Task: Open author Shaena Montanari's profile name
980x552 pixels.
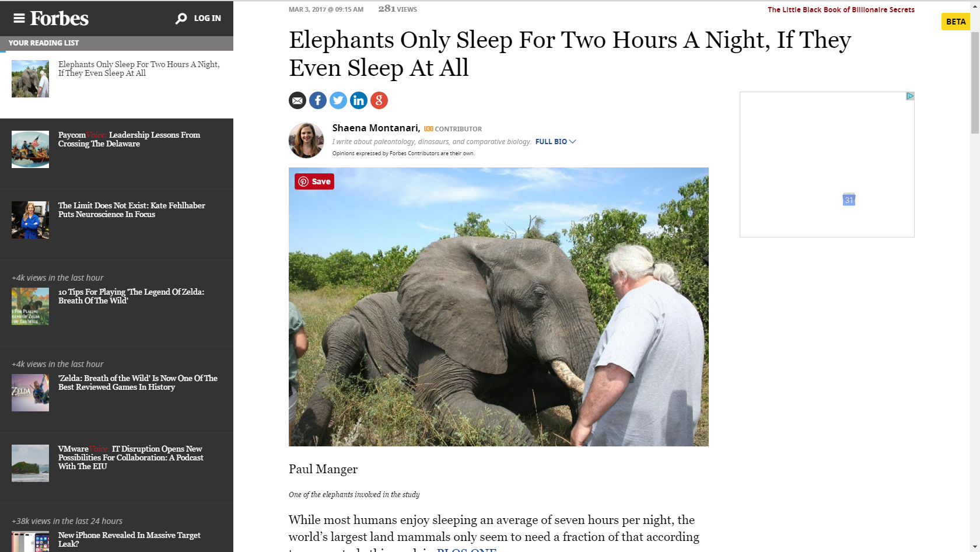Action: point(376,128)
